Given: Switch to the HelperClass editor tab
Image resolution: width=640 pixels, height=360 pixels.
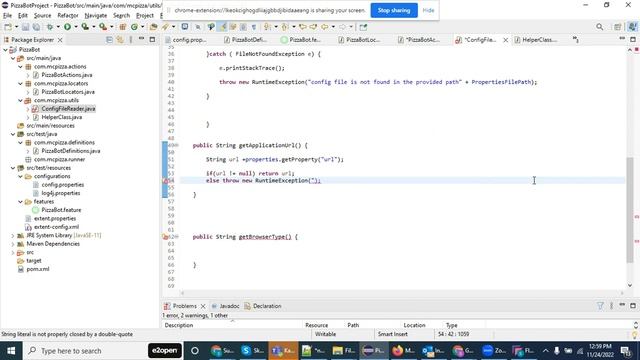Looking at the screenshot, I should coord(535,40).
